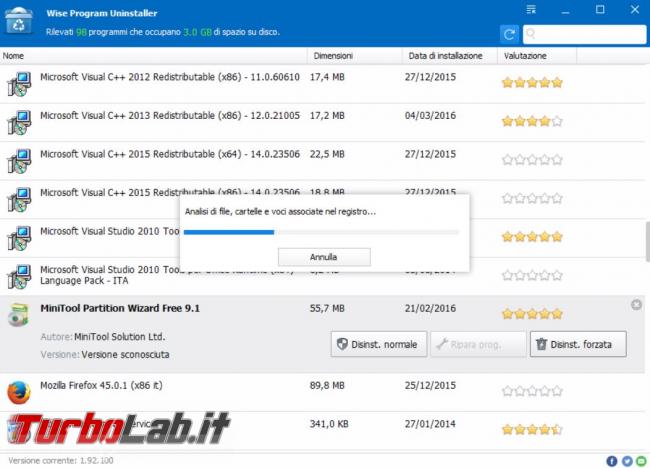650x468 pixels.
Task: Click the Visual C++ 2013 Redistributable installer icon
Action: click(19, 123)
